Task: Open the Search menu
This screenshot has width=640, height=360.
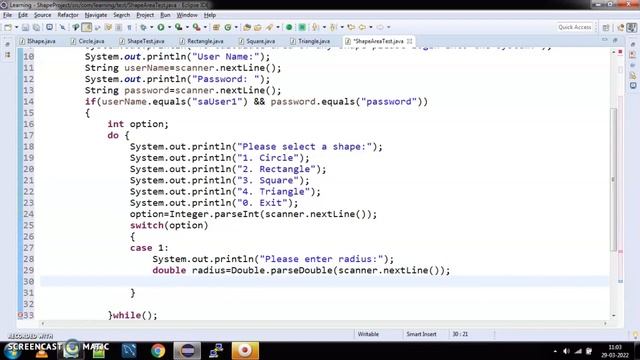Action: tap(122, 15)
